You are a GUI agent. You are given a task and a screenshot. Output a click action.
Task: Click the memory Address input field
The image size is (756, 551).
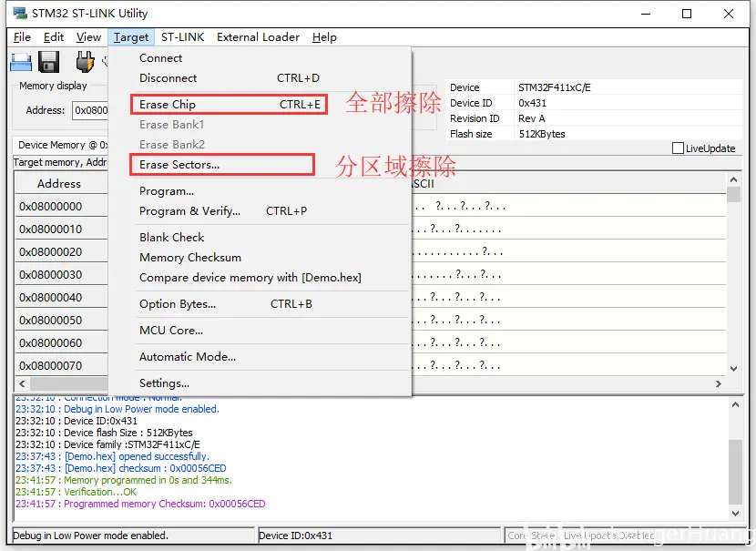[x=90, y=110]
